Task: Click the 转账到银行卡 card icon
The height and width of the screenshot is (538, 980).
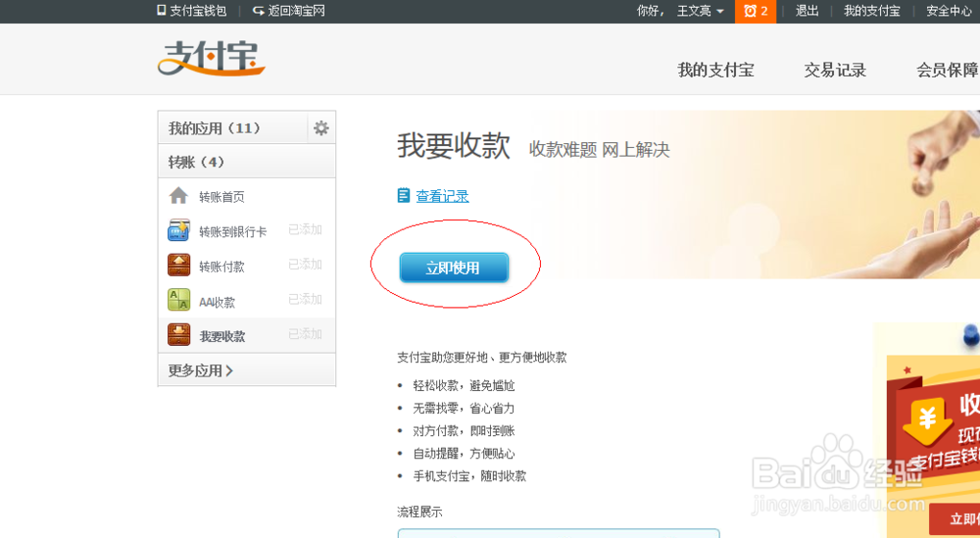Action: pos(178,230)
